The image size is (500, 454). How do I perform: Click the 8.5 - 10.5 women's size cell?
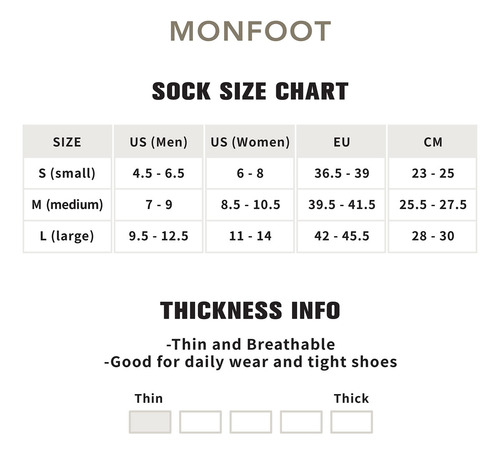pos(250,205)
